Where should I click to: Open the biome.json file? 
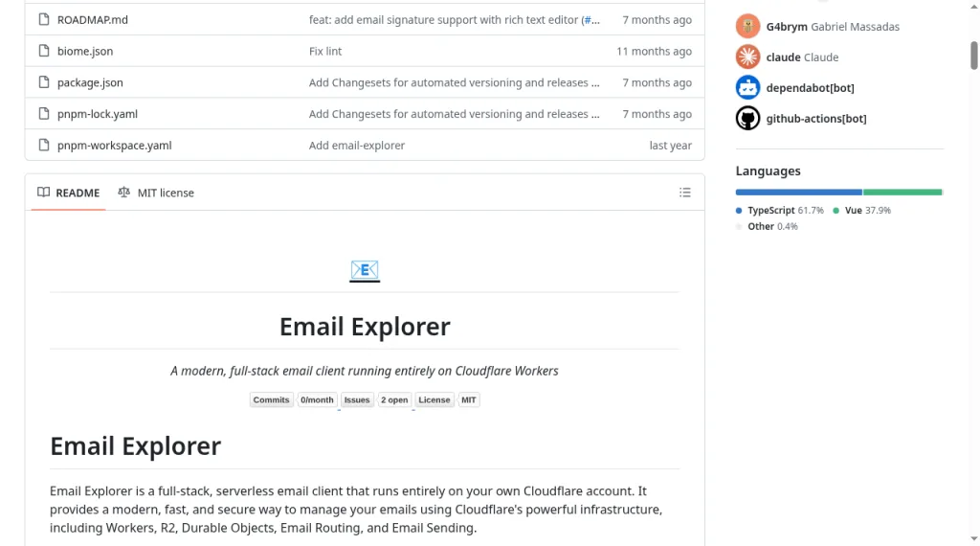tap(85, 51)
